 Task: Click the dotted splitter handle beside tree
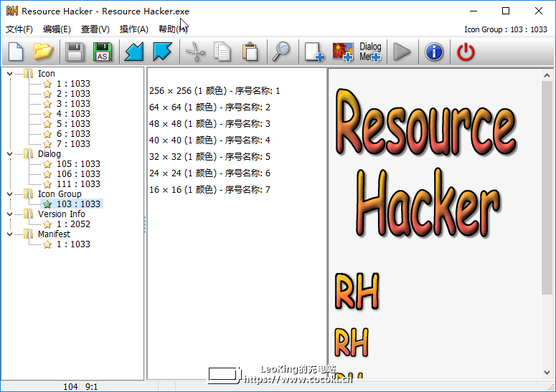click(x=145, y=224)
